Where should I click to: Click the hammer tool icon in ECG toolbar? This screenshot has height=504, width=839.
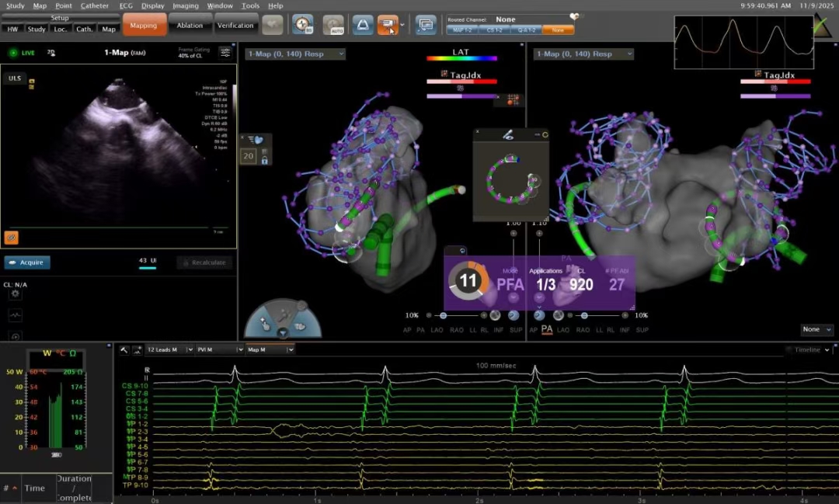tap(124, 350)
